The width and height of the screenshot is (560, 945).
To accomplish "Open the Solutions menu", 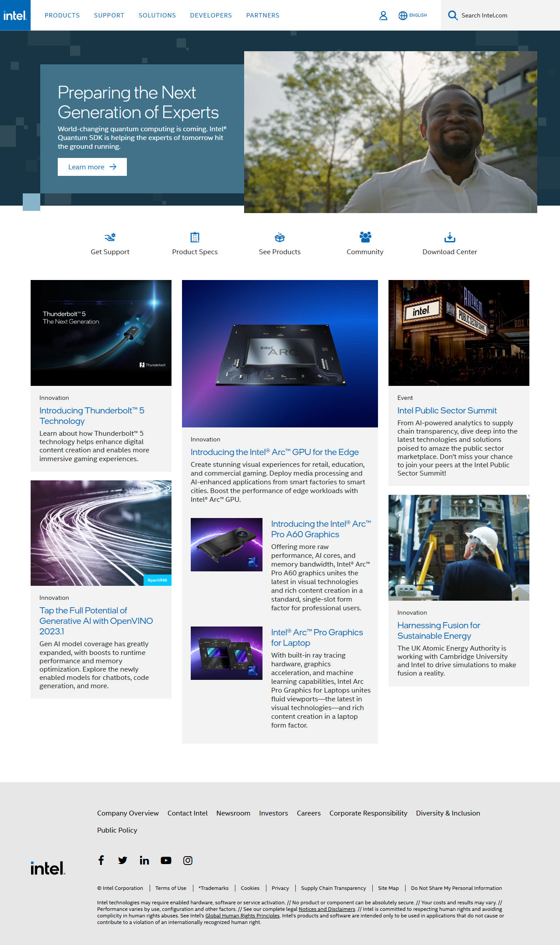I will click(157, 15).
